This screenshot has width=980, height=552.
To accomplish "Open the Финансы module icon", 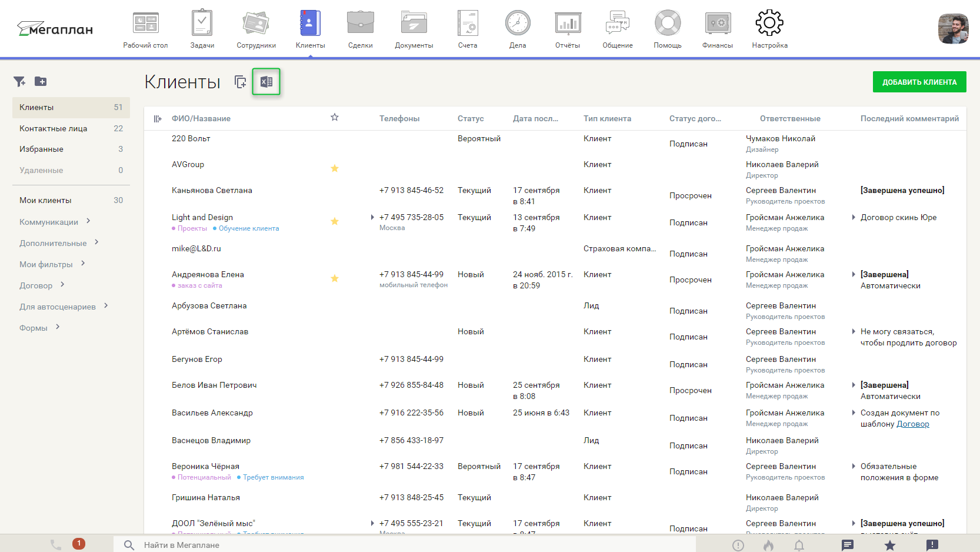I will (717, 26).
